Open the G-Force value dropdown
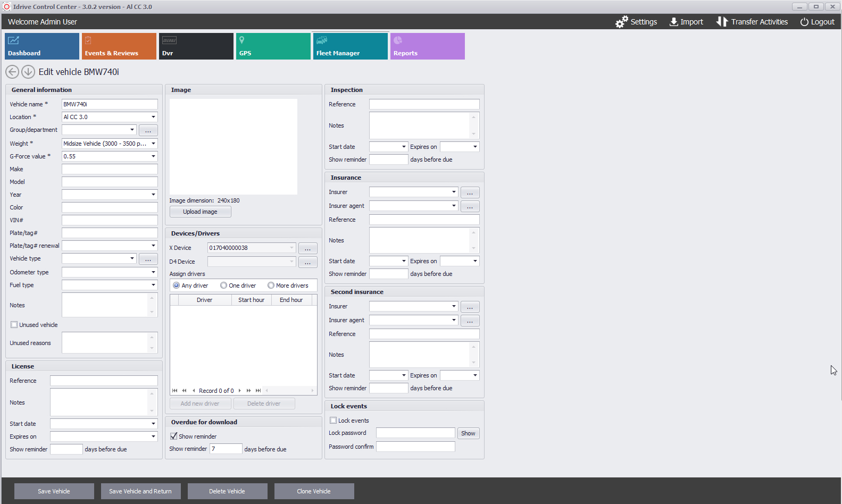 tap(153, 156)
